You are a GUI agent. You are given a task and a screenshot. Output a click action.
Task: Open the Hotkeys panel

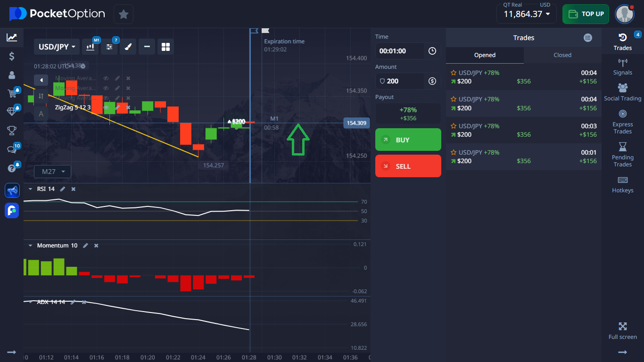tap(622, 184)
